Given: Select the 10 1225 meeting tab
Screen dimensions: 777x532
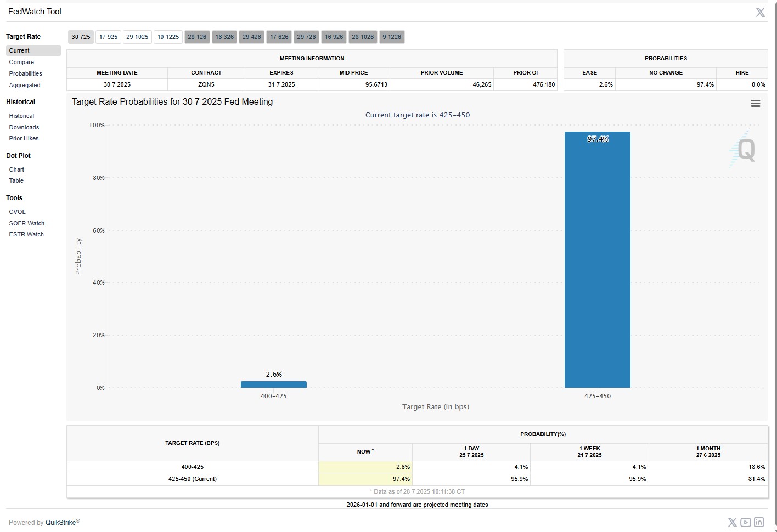Looking at the screenshot, I should click(x=168, y=37).
